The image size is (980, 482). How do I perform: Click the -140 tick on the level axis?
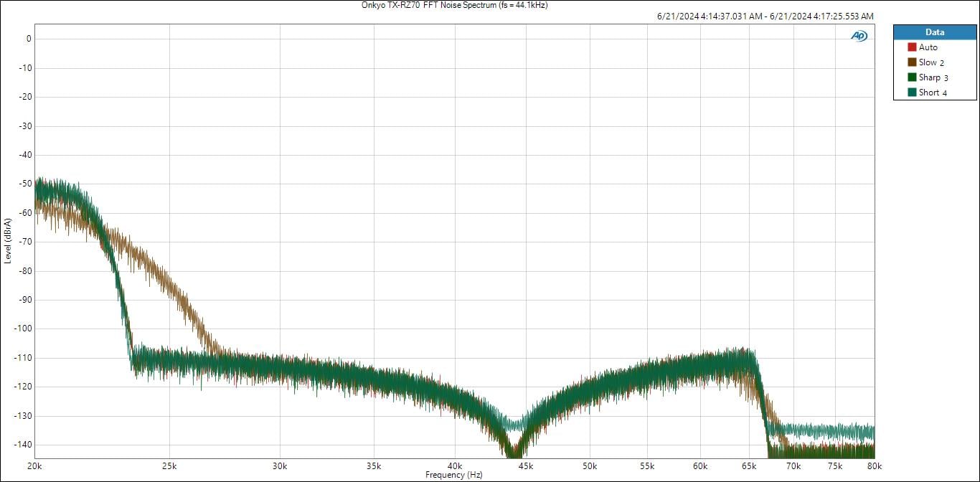point(24,445)
